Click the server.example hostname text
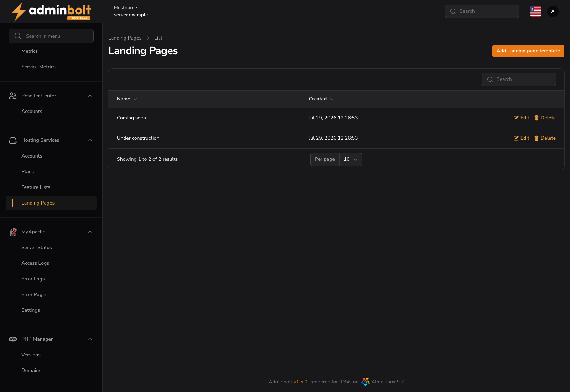Screen dimensions: 570x392 131,15
